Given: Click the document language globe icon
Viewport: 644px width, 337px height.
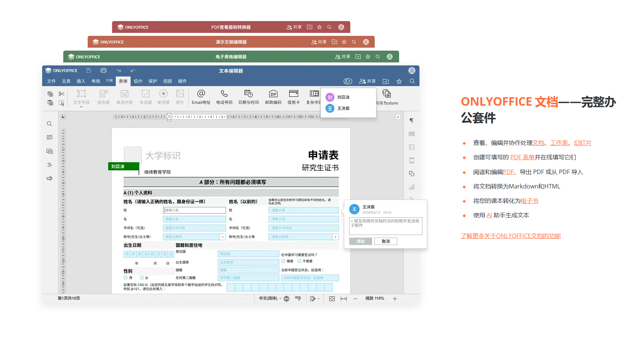Looking at the screenshot, I should (x=286, y=299).
